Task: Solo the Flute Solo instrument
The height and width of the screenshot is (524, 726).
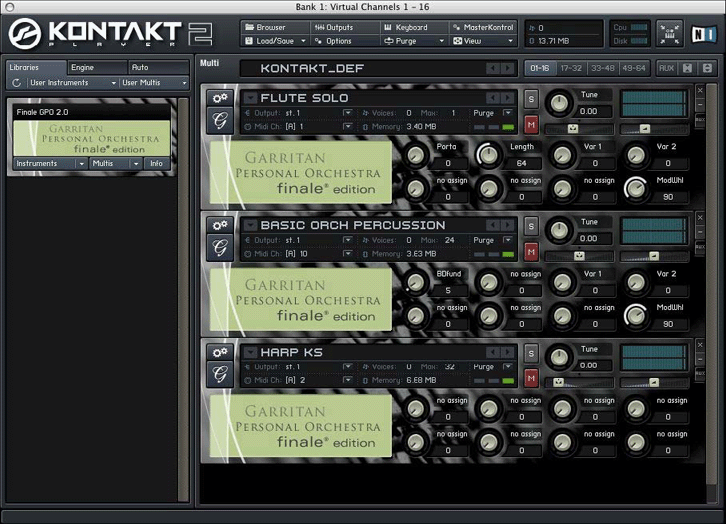Action: pos(531,99)
